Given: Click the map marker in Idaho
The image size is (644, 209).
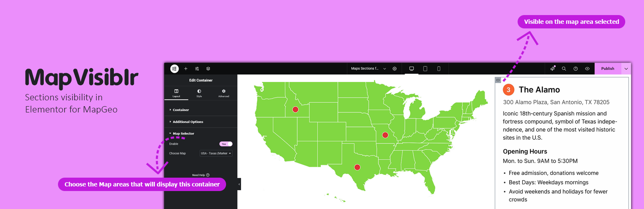Looking at the screenshot, I should tap(295, 110).
